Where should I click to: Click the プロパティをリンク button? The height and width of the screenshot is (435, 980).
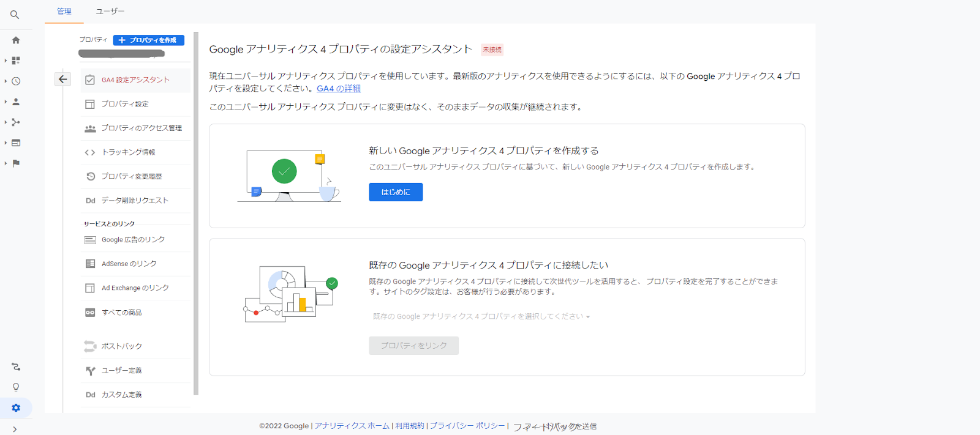pyautogui.click(x=413, y=346)
